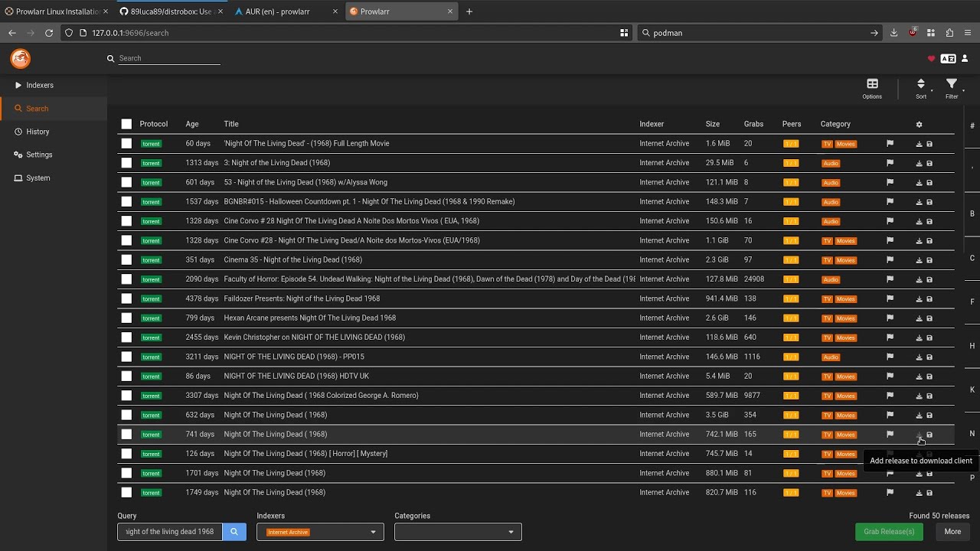Open the browser extensions puzzle icon

(949, 33)
